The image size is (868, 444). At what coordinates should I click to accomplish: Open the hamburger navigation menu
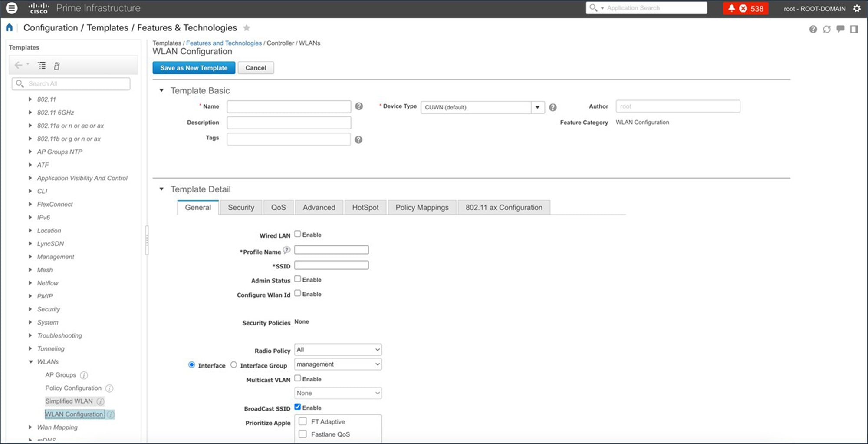(12, 8)
